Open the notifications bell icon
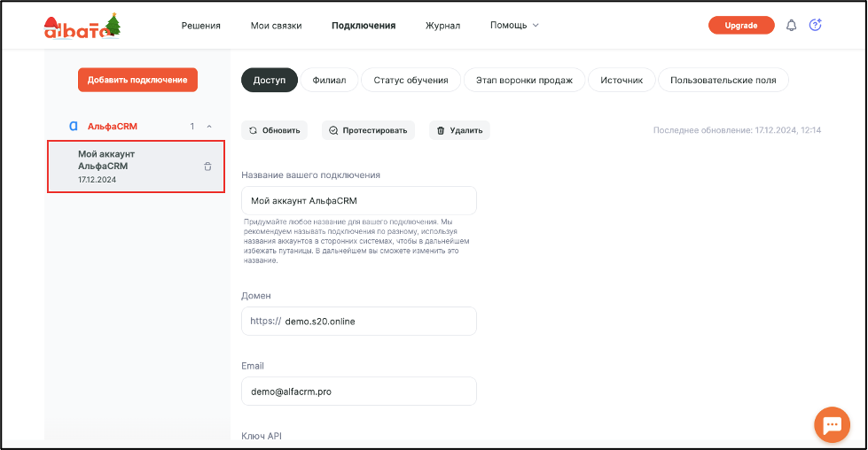Image resolution: width=868 pixels, height=450 pixels. pos(791,26)
